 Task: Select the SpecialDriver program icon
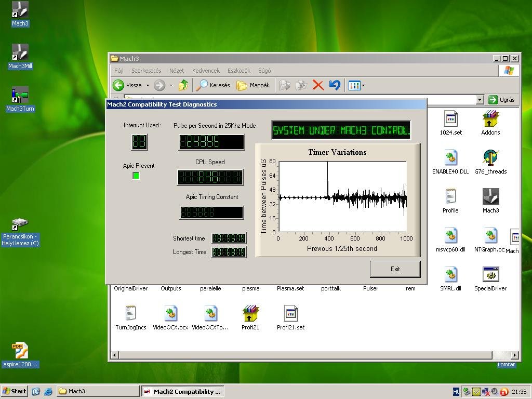coord(490,274)
